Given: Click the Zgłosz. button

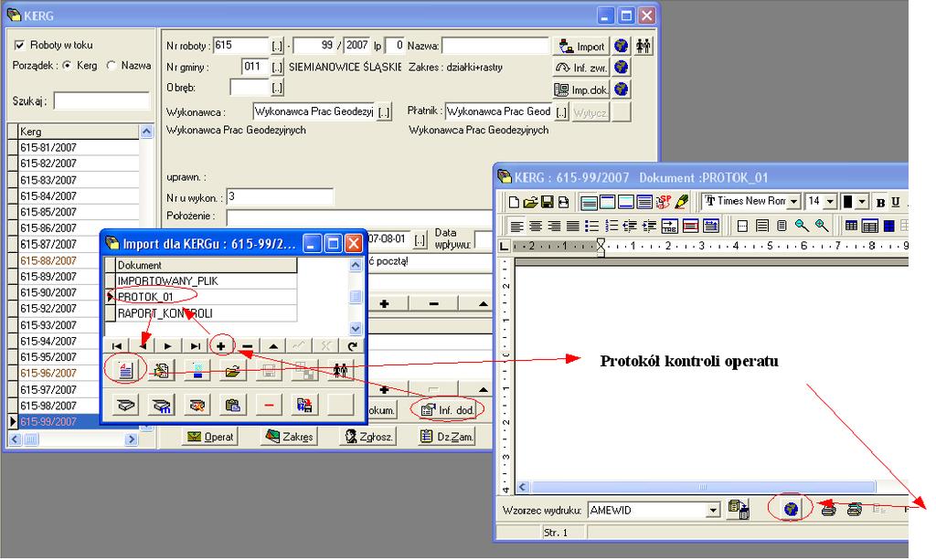Looking at the screenshot, I should tap(367, 437).
